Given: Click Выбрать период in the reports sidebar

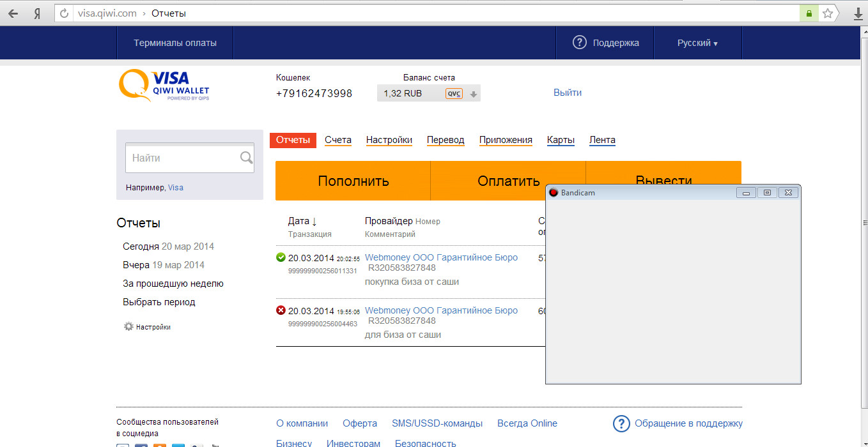Looking at the screenshot, I should pos(159,302).
